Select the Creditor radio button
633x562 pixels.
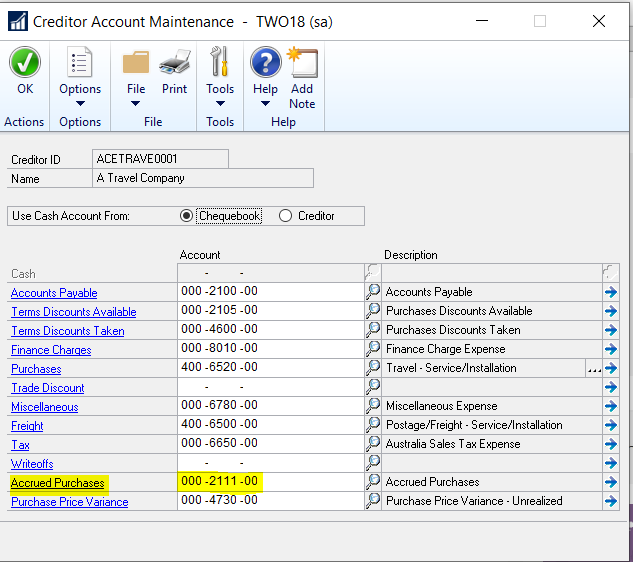[x=286, y=216]
